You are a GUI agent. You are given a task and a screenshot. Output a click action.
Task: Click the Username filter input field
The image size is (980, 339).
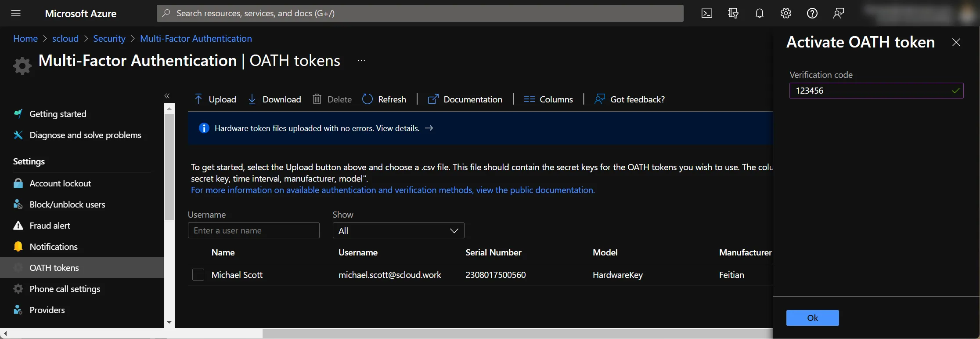pyautogui.click(x=254, y=230)
